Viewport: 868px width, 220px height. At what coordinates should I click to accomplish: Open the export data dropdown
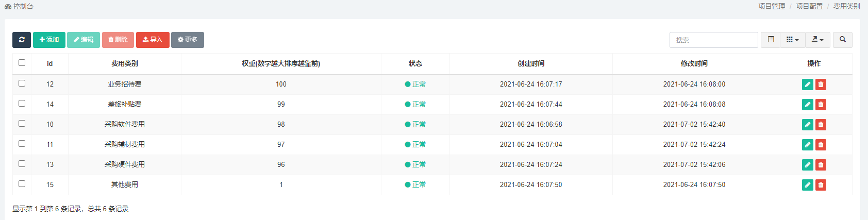coord(817,40)
